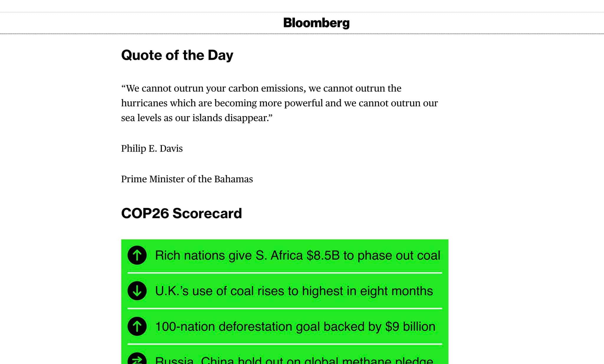604x364 pixels.
Task: Click the up arrow icon beside deforestation goal row
Action: [x=137, y=326]
